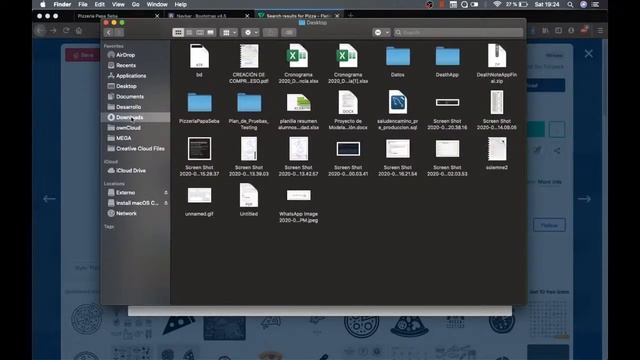Switch Finder to column view
This screenshot has width=640, height=360.
tap(200, 32)
